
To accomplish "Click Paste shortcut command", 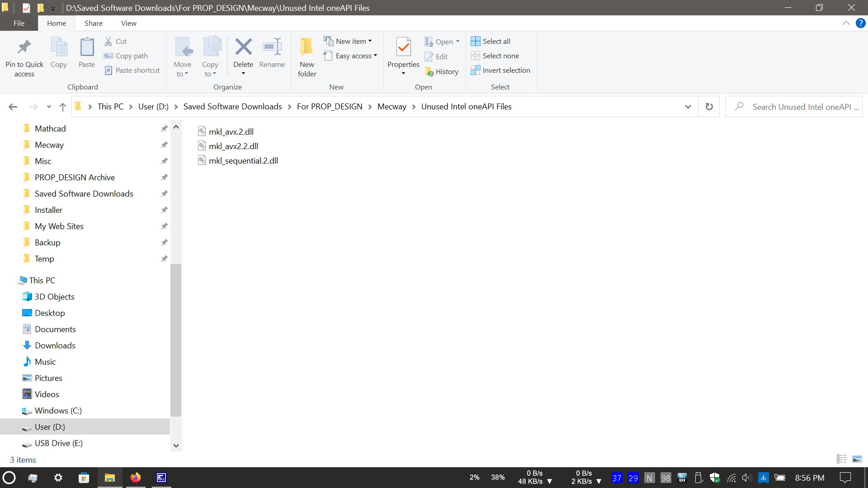I will point(132,70).
